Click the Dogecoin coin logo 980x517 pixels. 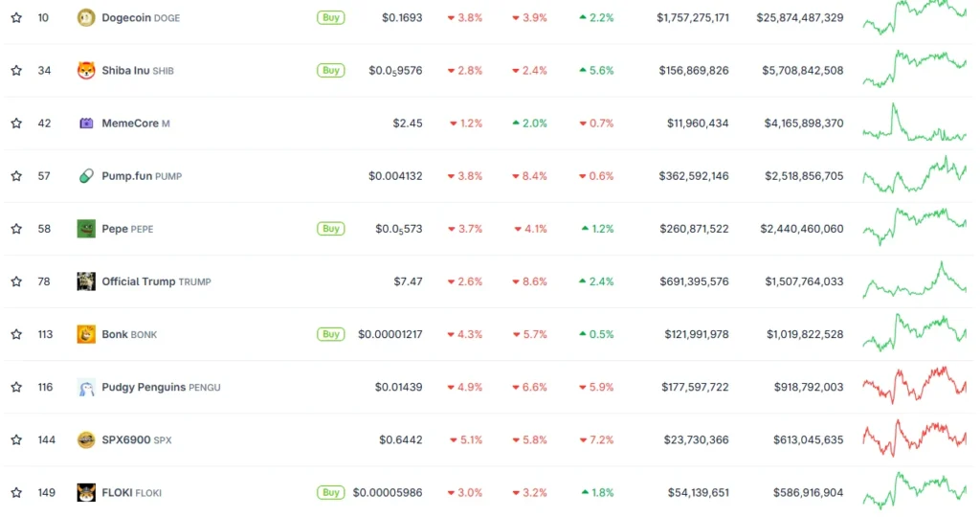(x=86, y=18)
